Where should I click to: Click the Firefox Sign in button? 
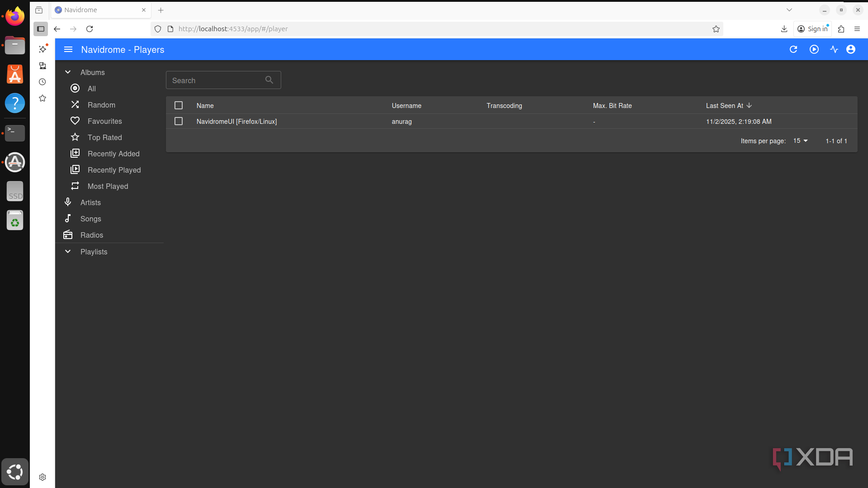coord(813,29)
